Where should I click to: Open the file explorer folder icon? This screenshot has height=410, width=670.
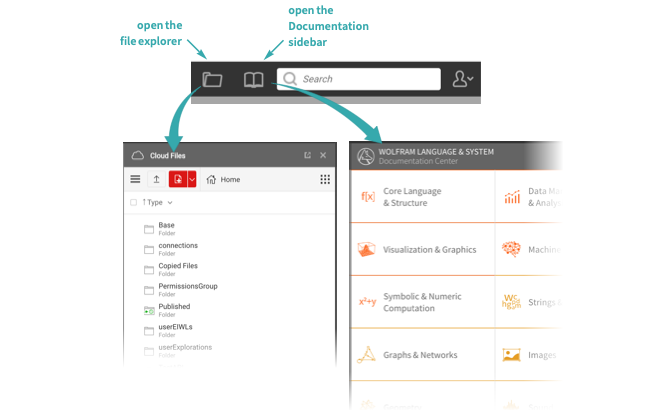212,78
